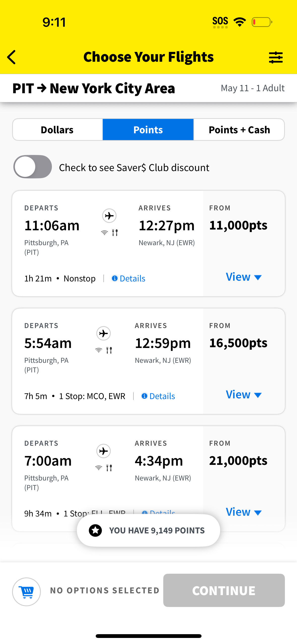Open Details for the 7h 5m flight

point(162,396)
